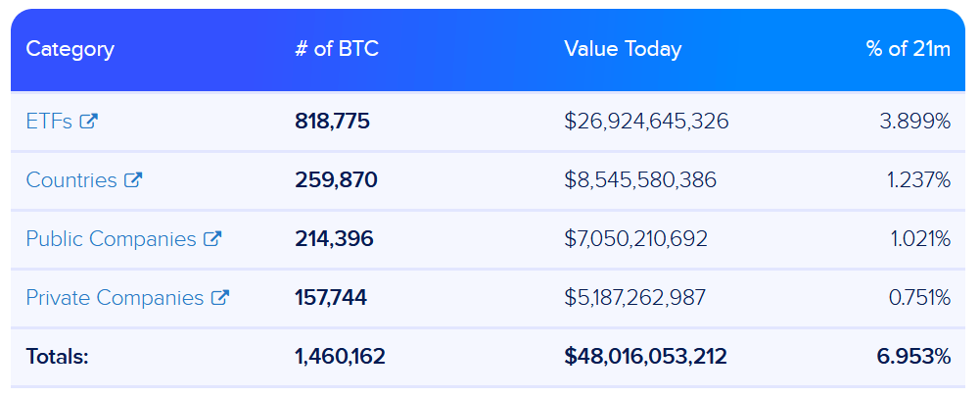Click the Category column header

click(x=70, y=49)
